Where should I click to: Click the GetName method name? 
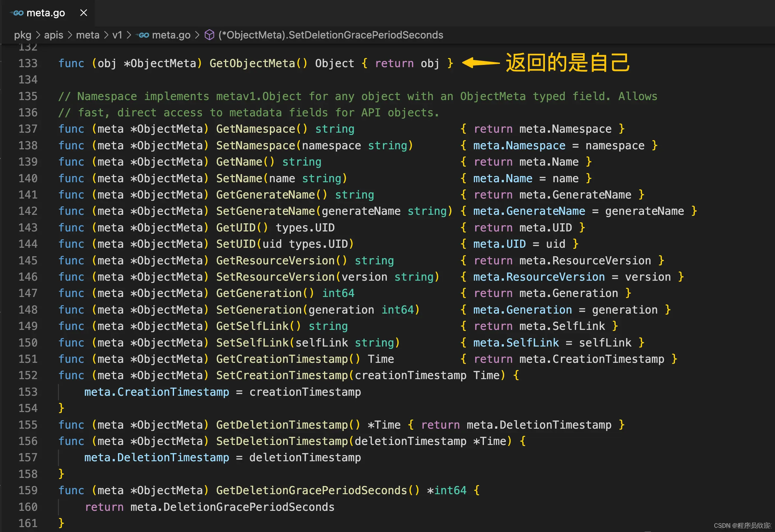point(239,162)
